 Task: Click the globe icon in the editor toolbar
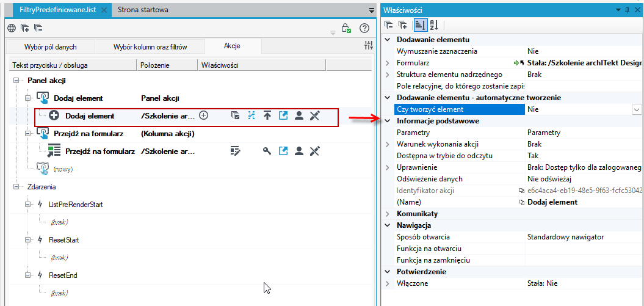12,28
